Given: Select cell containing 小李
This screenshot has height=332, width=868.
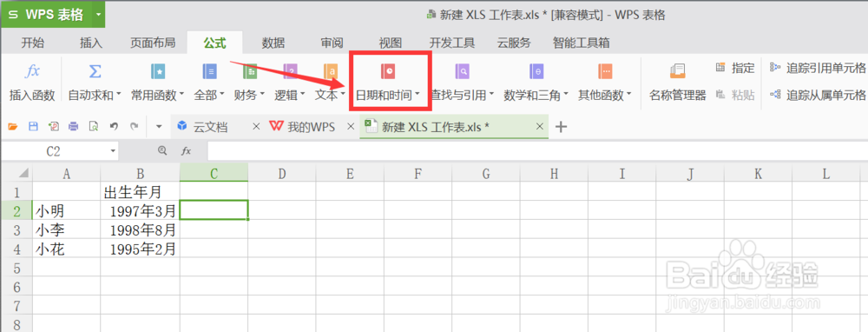Looking at the screenshot, I should [67, 229].
